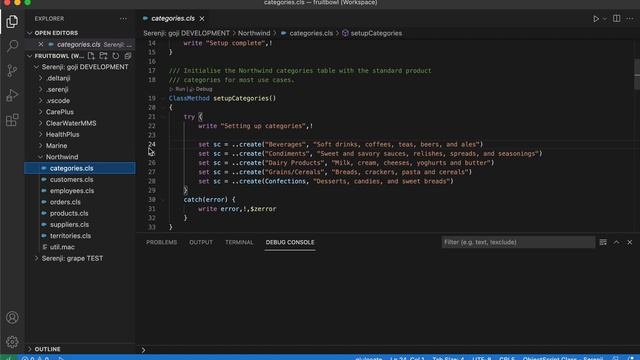Open territories.cls from the Northwind folder

click(70, 236)
